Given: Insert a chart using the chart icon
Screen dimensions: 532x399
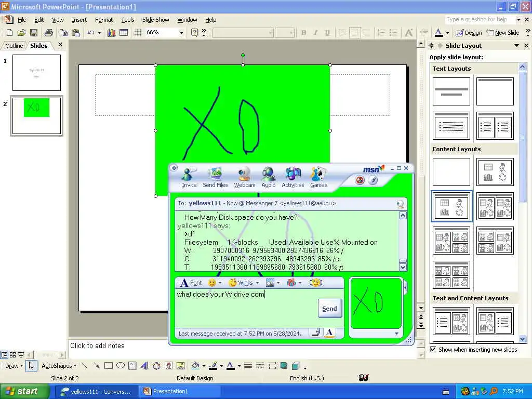Looking at the screenshot, I should pos(111,33).
